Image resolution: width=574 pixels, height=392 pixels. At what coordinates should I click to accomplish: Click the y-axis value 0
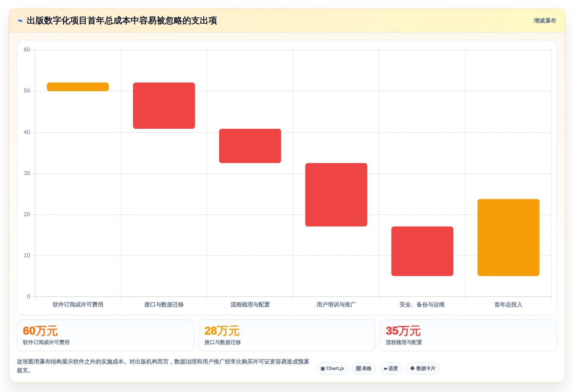pos(29,296)
